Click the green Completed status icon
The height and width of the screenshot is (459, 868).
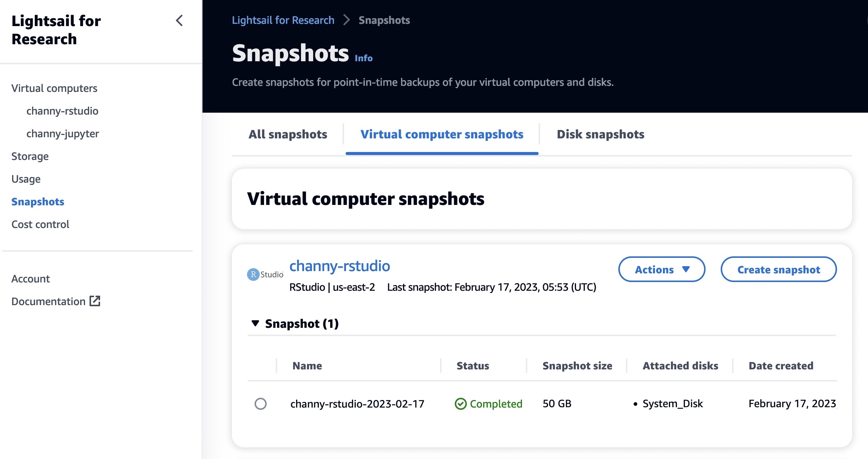pos(460,404)
